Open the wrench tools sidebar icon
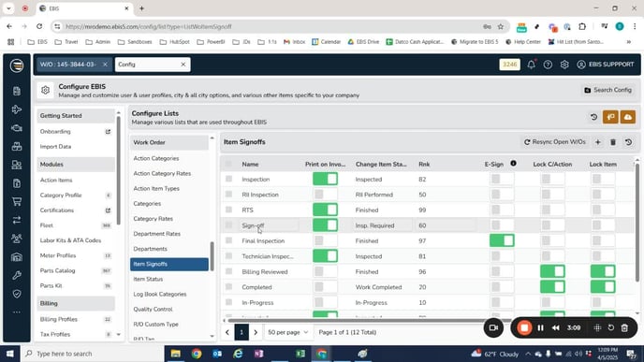Viewport: 644px width, 362px height. [x=17, y=275]
